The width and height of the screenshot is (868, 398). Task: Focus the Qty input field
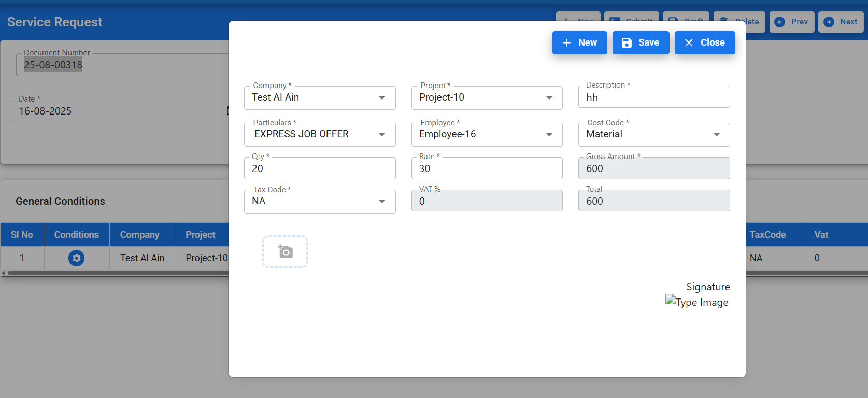[319, 169]
